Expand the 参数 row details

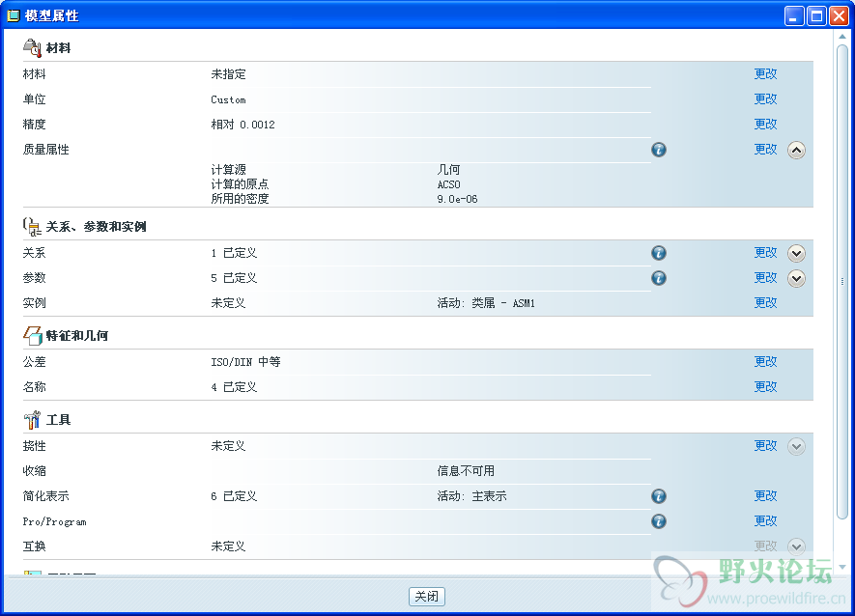coord(796,279)
